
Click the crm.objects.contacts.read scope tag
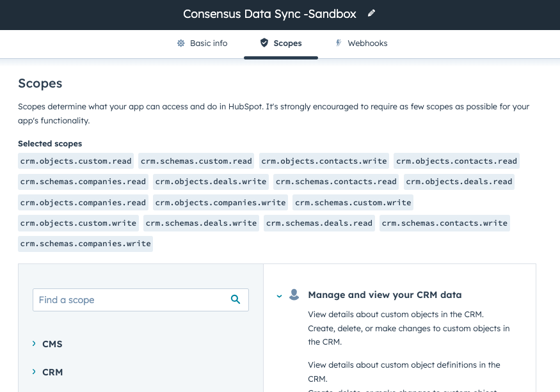pyautogui.click(x=456, y=161)
